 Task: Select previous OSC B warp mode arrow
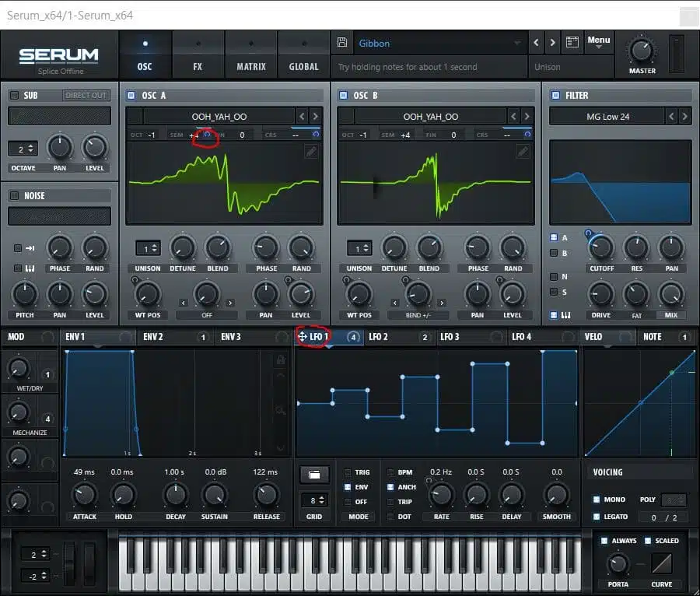[394, 303]
